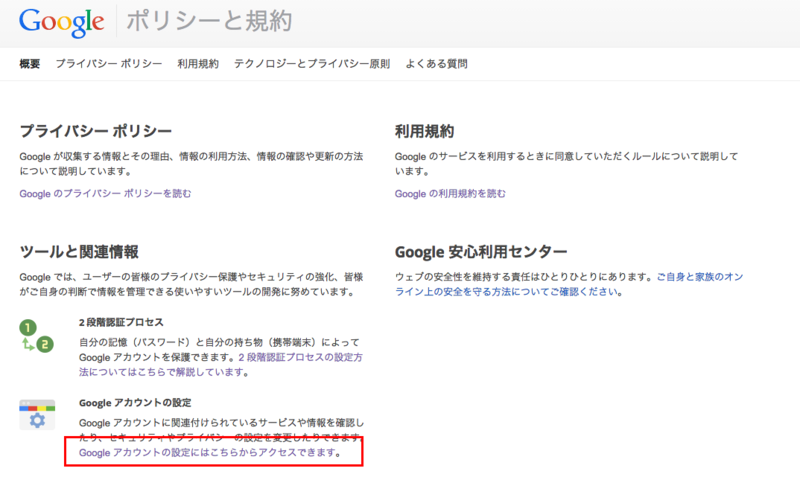Click heading ツールと関連情報
Viewport: 800px width, 477px height.
[79, 252]
